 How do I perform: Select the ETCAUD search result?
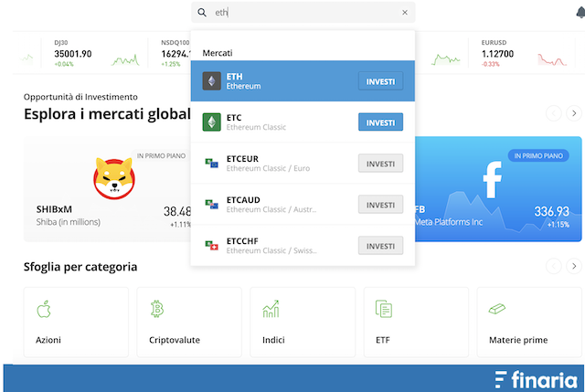pyautogui.click(x=303, y=204)
